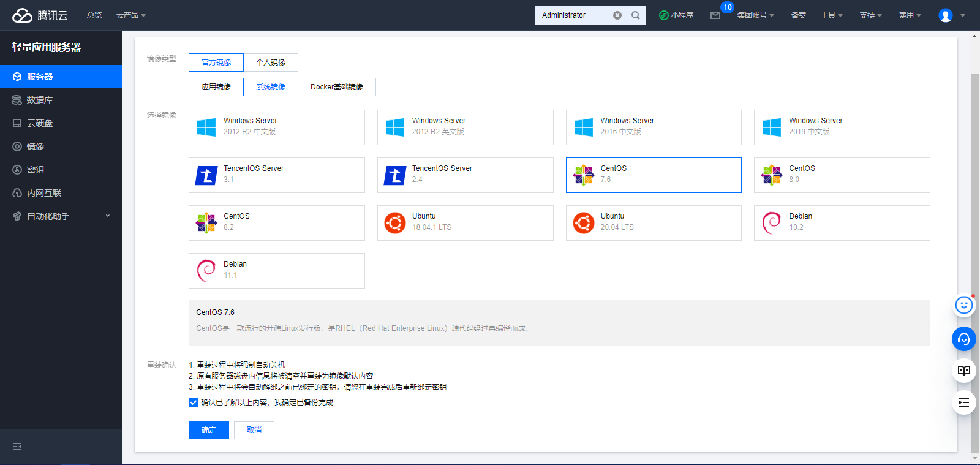Open the 支持 dropdown menu

(x=871, y=15)
